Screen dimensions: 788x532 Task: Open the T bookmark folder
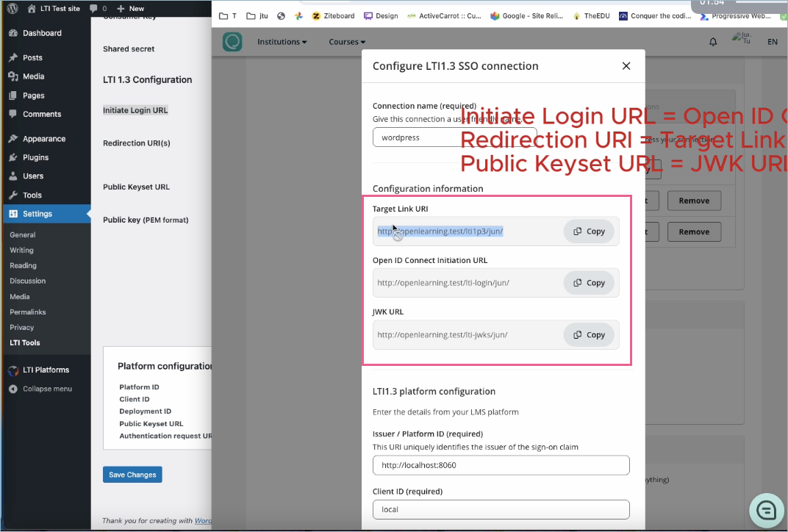coord(228,16)
